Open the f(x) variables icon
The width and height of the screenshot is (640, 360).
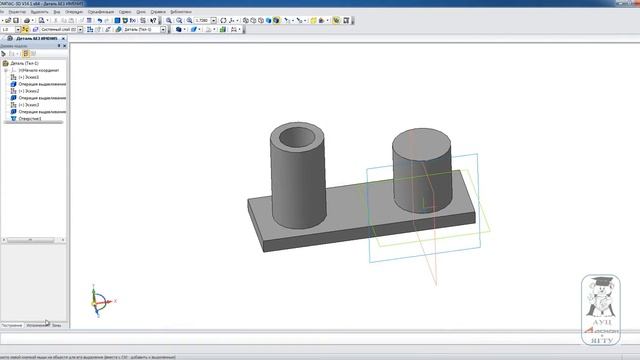pyautogui.click(x=133, y=20)
